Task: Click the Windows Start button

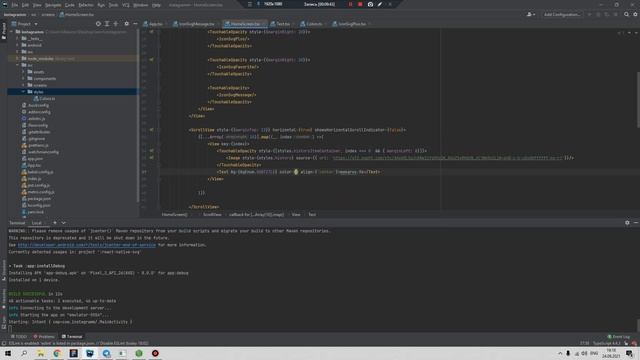Action: [8, 353]
